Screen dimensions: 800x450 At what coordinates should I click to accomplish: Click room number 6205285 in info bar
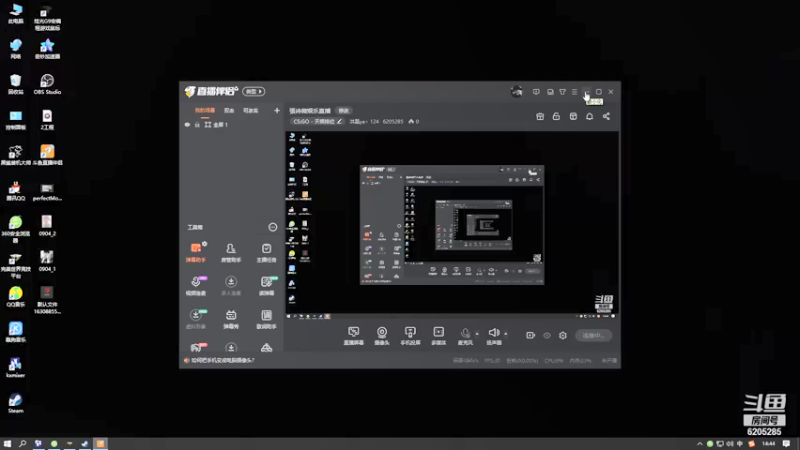(x=393, y=121)
